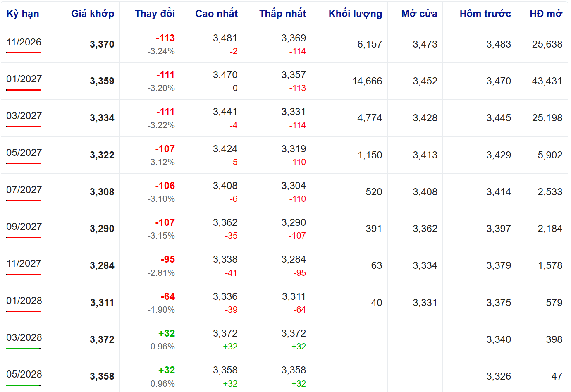
Task: Click the -2.81% change value
Action: (161, 273)
